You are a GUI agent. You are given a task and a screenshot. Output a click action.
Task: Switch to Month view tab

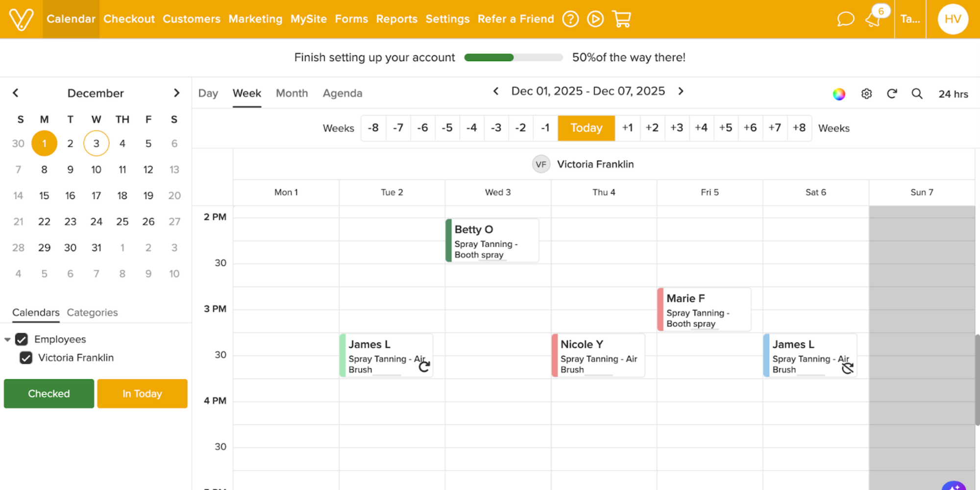[x=292, y=93]
